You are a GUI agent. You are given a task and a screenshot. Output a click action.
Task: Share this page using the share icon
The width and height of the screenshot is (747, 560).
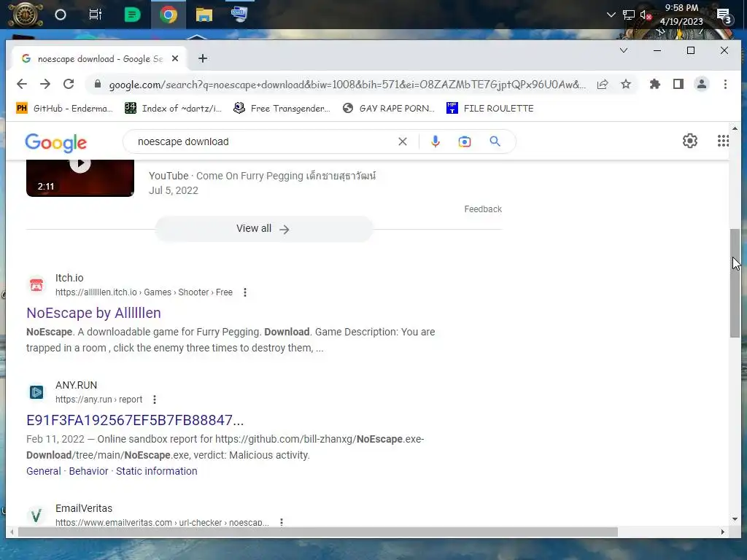[x=603, y=85]
